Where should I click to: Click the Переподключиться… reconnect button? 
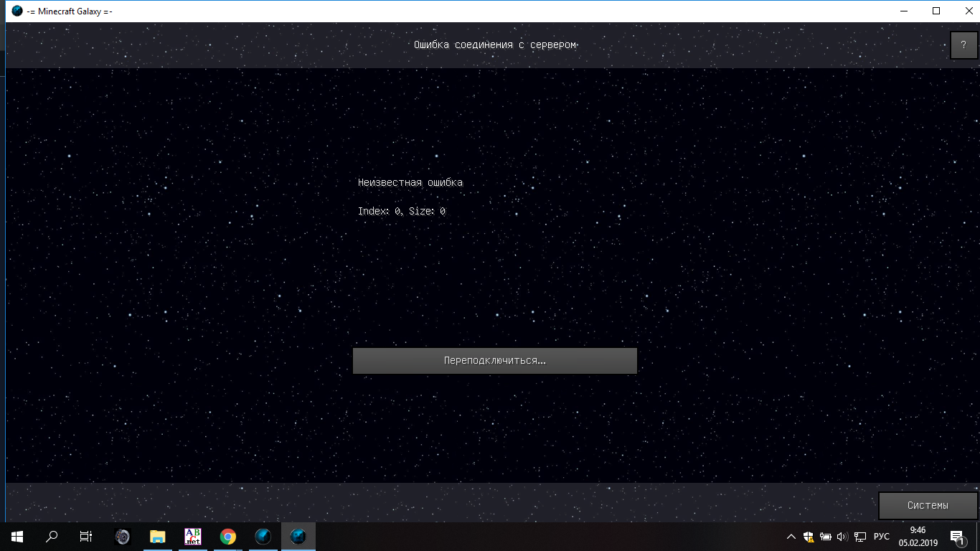[494, 361]
